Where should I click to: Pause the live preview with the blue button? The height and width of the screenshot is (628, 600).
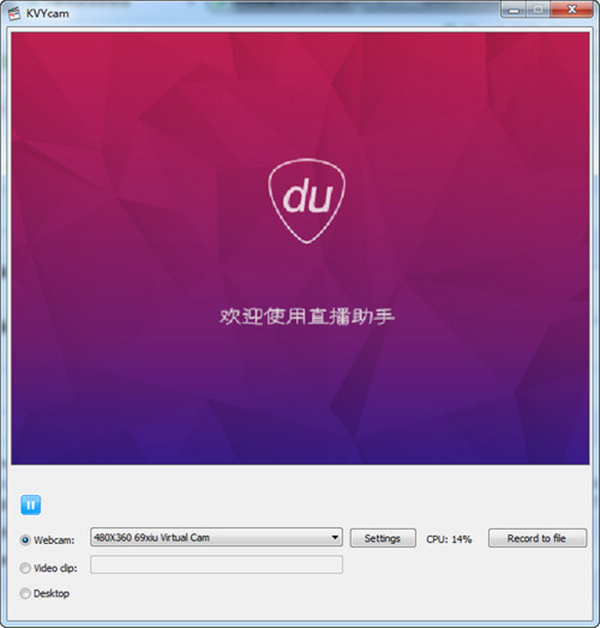(30, 506)
